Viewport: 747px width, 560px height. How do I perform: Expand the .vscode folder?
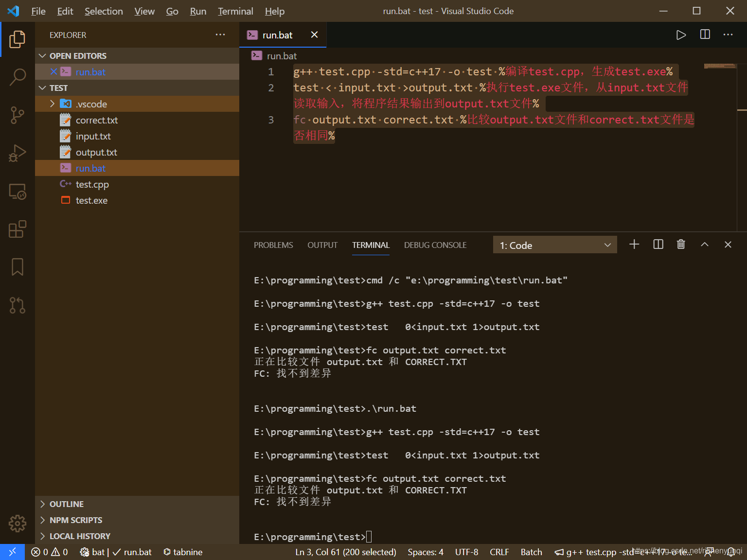[137, 104]
